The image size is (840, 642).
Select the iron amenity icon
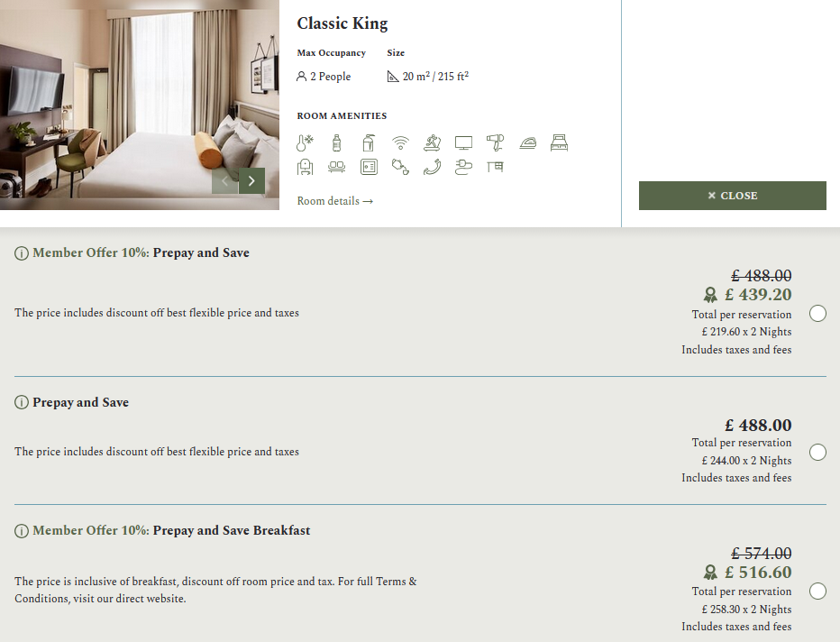click(527, 142)
